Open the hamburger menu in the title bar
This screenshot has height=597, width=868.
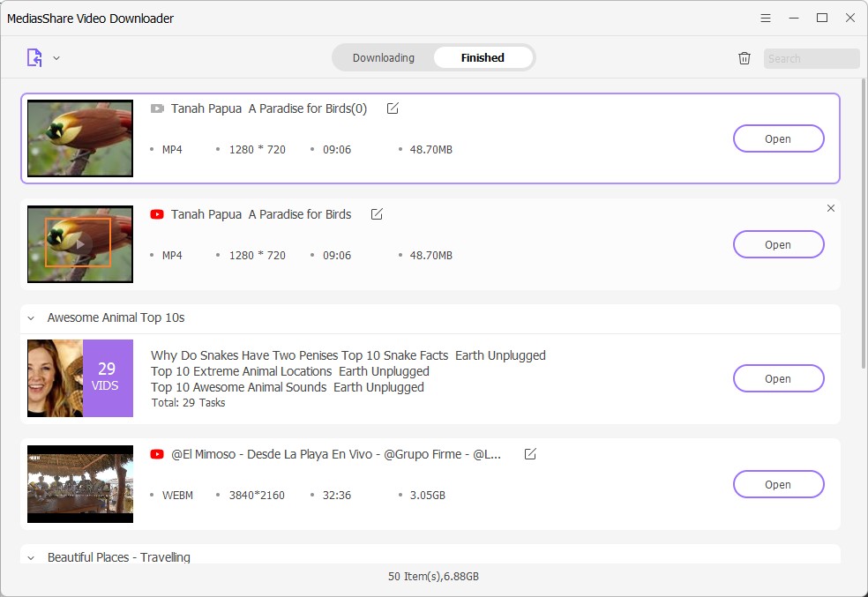coord(766,18)
